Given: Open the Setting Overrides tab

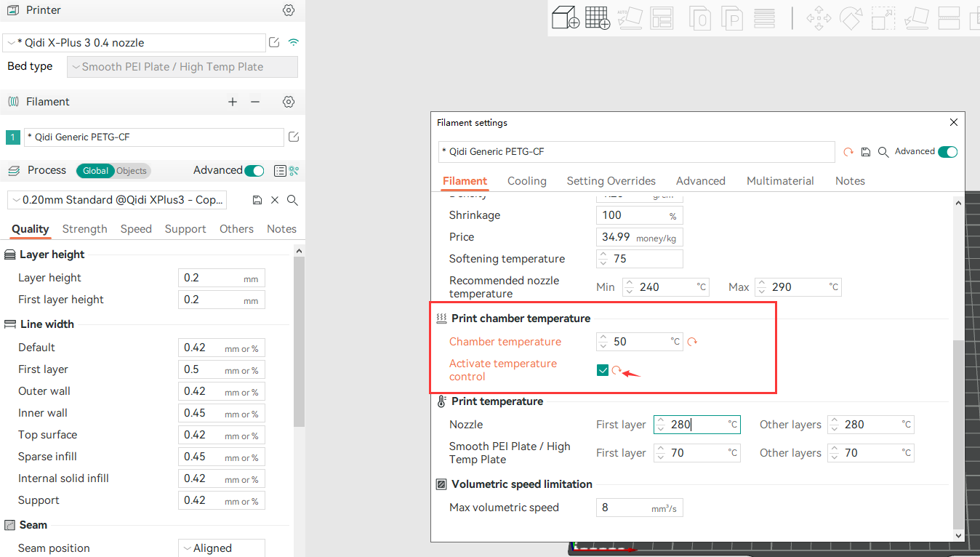Looking at the screenshot, I should pyautogui.click(x=611, y=181).
